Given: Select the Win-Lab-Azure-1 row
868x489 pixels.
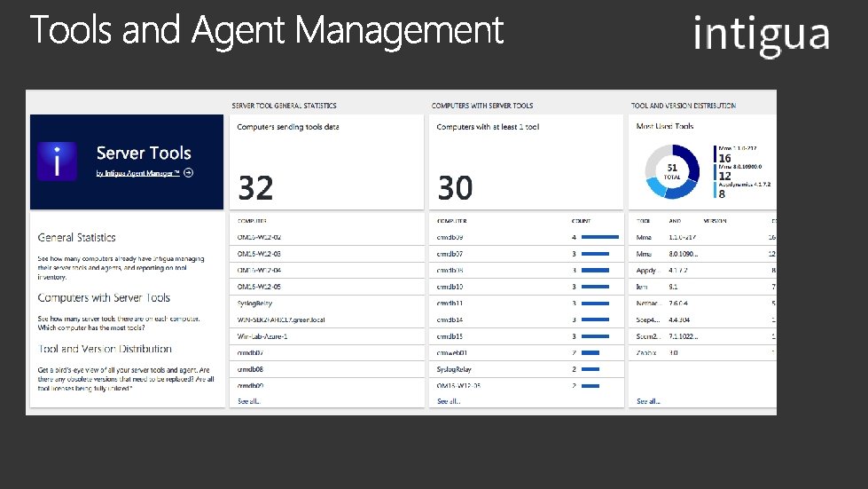Looking at the screenshot, I should click(326, 336).
